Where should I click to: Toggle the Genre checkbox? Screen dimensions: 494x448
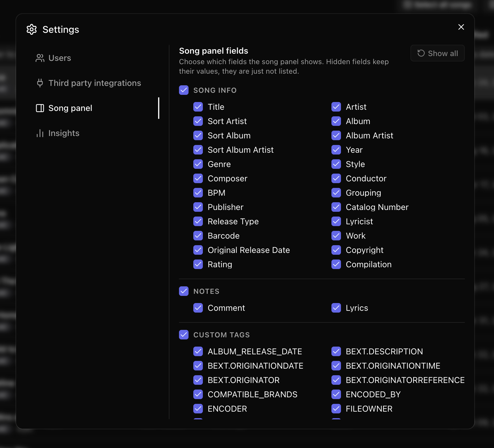[198, 164]
